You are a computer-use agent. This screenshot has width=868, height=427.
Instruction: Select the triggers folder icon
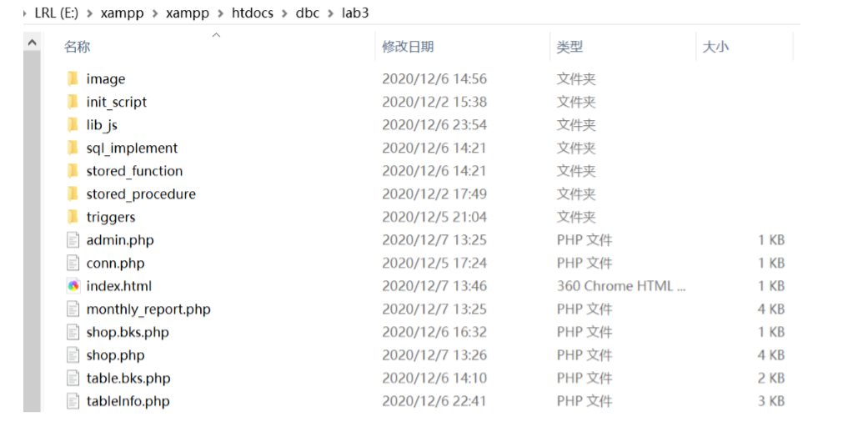(x=73, y=217)
